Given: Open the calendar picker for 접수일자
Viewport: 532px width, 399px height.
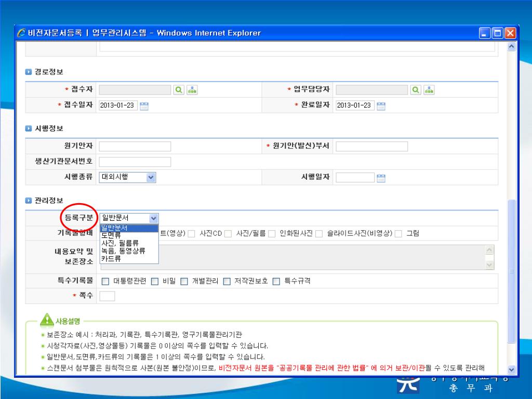Looking at the screenshot, I should coord(144,105).
